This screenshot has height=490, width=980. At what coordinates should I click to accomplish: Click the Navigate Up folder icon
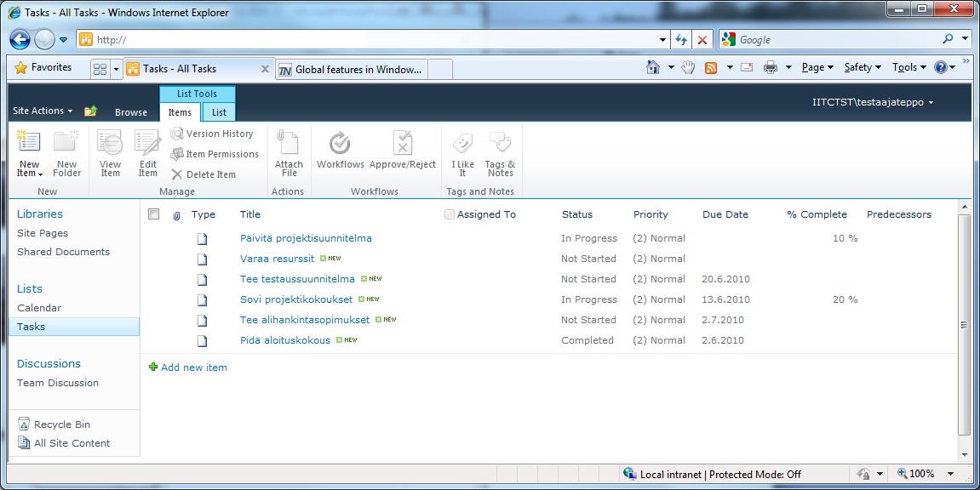pyautogui.click(x=90, y=111)
